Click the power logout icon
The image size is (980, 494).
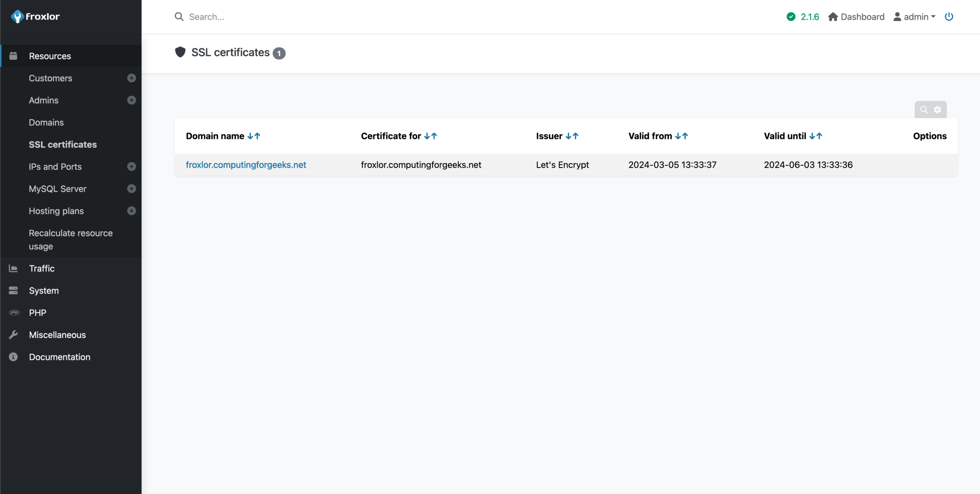[x=949, y=16]
